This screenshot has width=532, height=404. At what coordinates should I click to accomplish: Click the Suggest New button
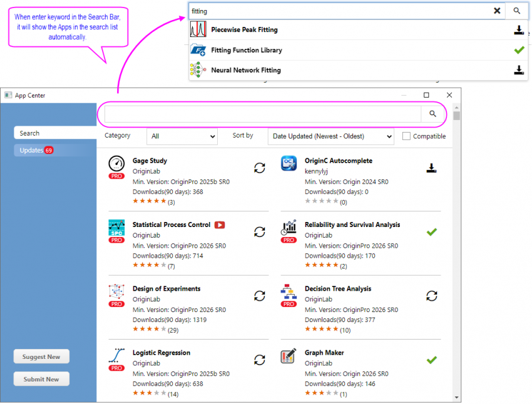tap(41, 356)
